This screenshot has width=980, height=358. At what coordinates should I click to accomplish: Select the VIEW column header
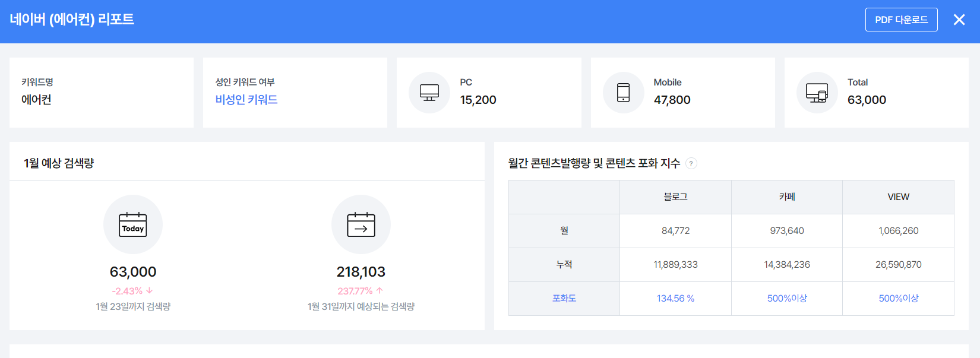coord(898,197)
